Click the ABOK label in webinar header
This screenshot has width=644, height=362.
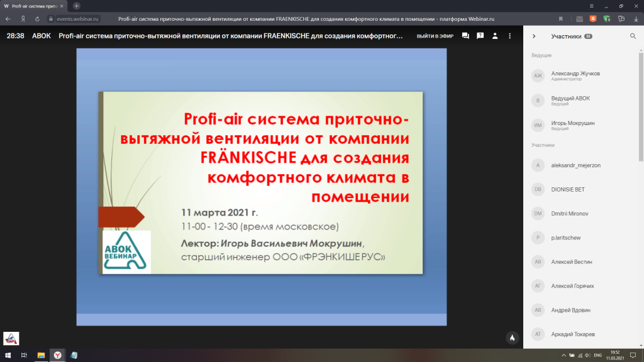(x=42, y=36)
